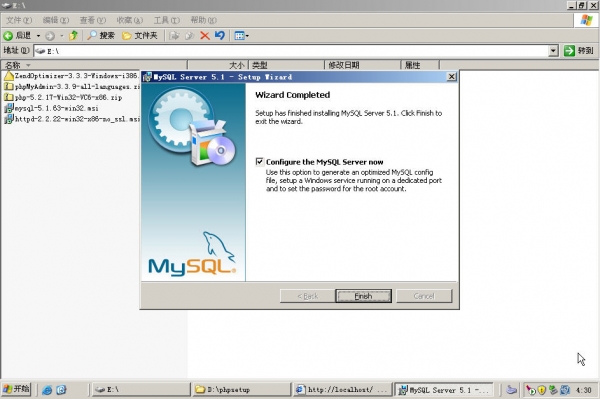
Task: Click the mysql msi installer file icon
Action: (x=8, y=108)
